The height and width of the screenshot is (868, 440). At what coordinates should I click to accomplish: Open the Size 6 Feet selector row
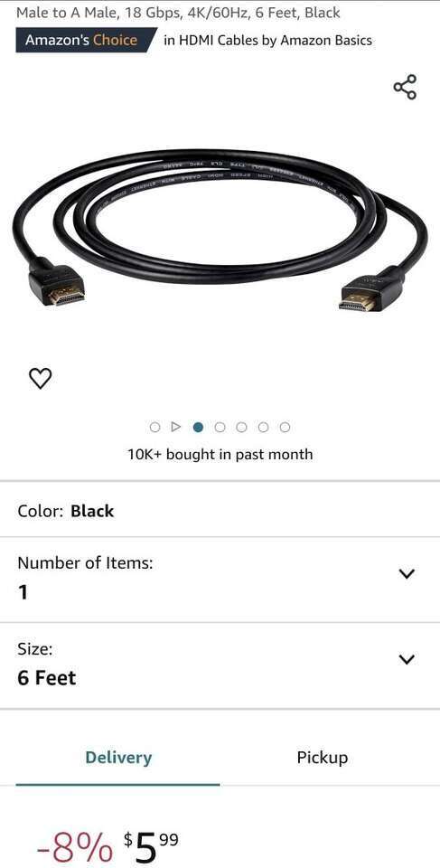pos(220,665)
